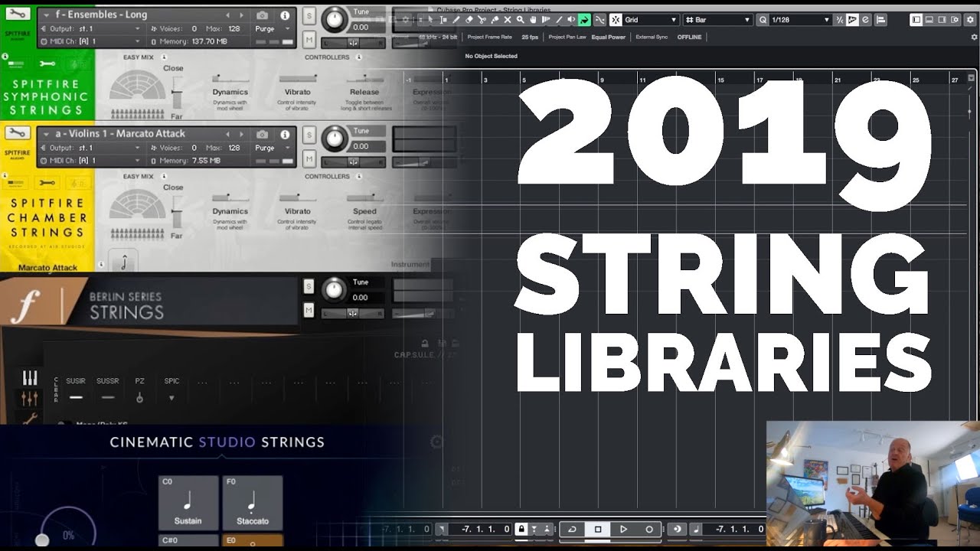The width and height of the screenshot is (980, 551).
Task: Open instrument menu arrow for Ensembles Long
Action: (x=47, y=15)
